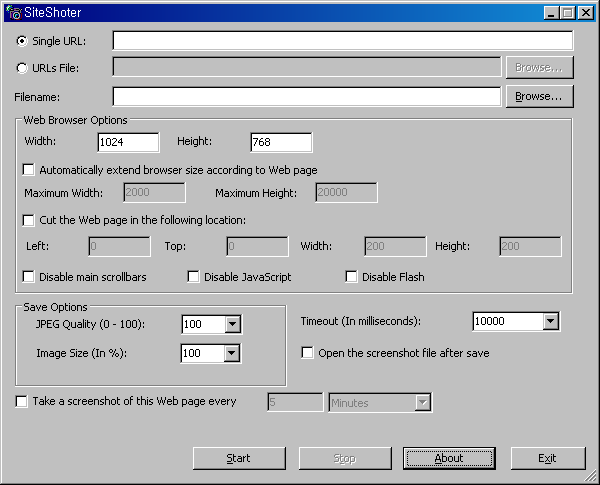
Task: Click Browse button next to URLs File
Action: point(540,67)
